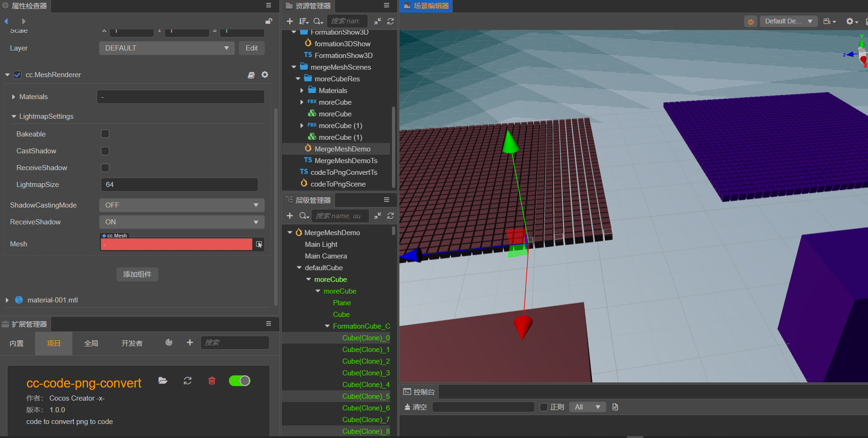
Task: Reload the cc-code-png-convert extension
Action: (187, 381)
